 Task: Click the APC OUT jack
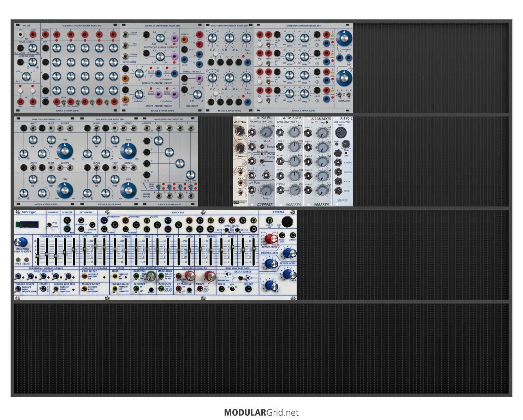click(x=240, y=194)
